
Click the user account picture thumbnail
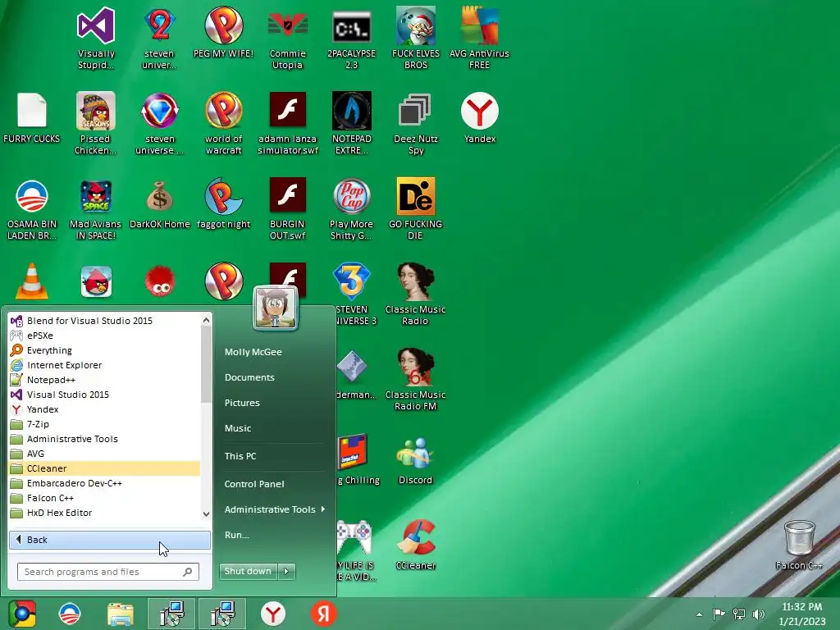[x=276, y=308]
